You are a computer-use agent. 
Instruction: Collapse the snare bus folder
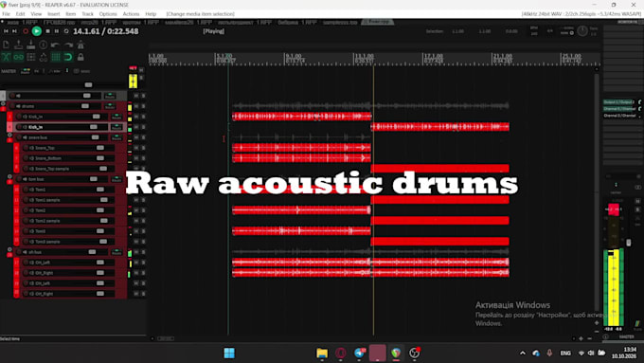click(9, 135)
